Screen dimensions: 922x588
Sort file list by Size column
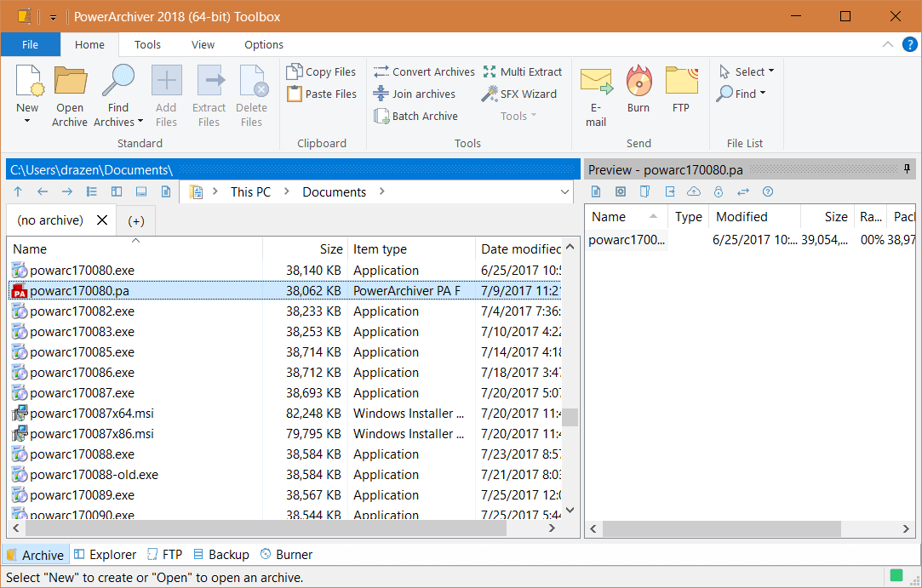(x=305, y=248)
